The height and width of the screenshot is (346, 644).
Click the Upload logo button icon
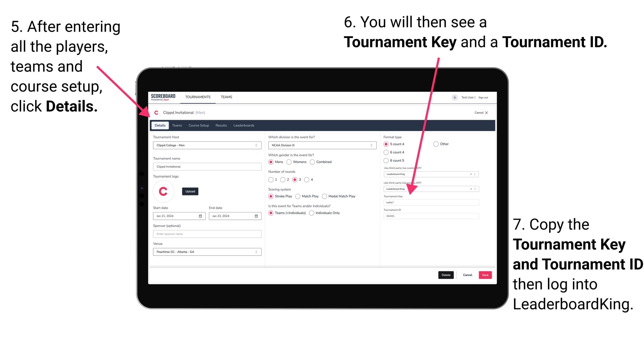coord(191,191)
